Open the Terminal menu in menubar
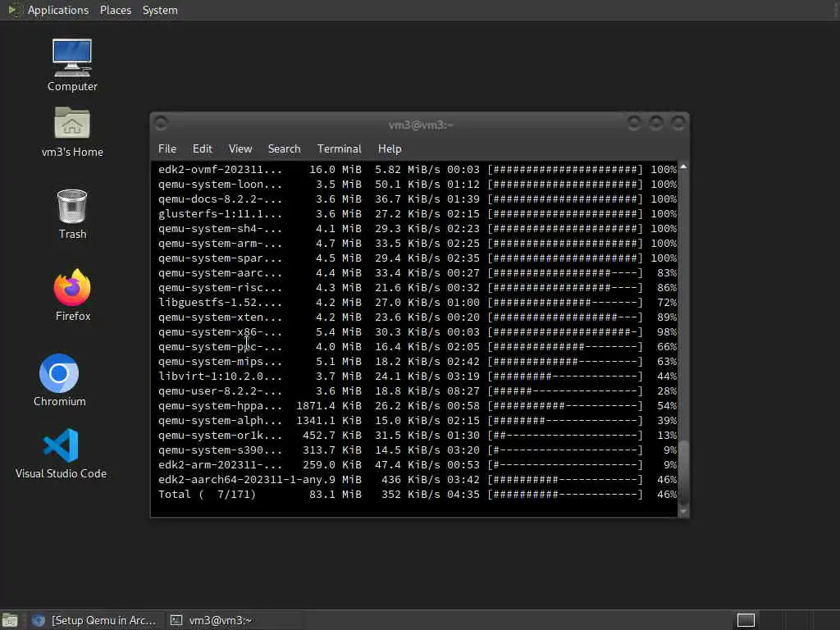840x630 pixels. point(339,149)
